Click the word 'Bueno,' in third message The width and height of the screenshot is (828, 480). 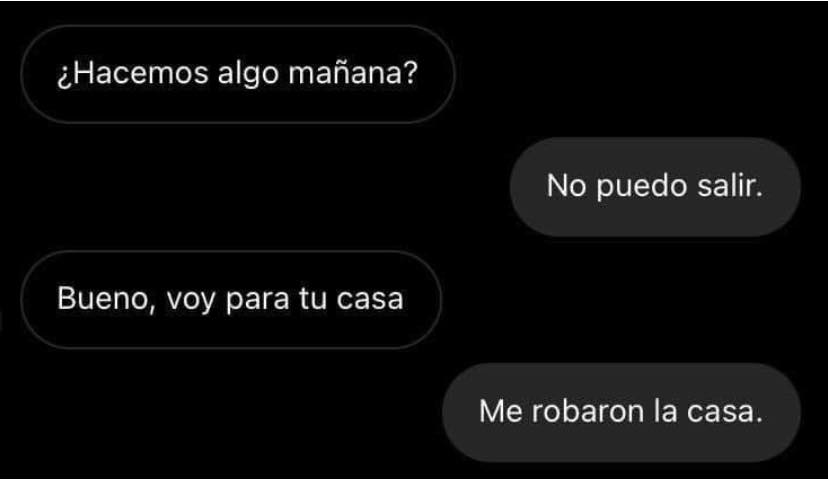[107, 299]
